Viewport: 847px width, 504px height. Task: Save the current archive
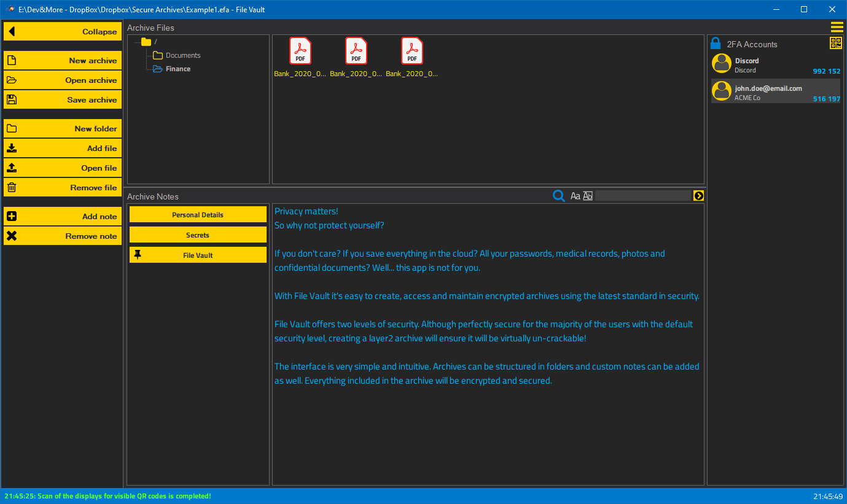[x=63, y=99]
